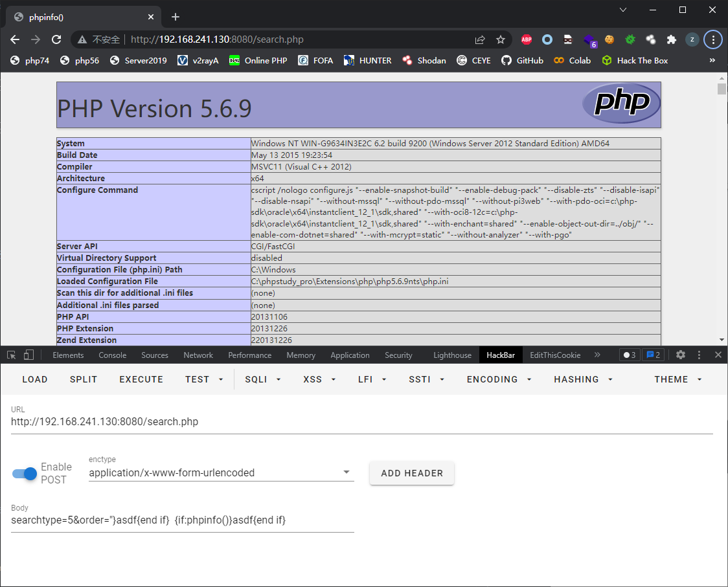Open the Server2019 bookmark
Screen dimensions: 728x587
139,60
